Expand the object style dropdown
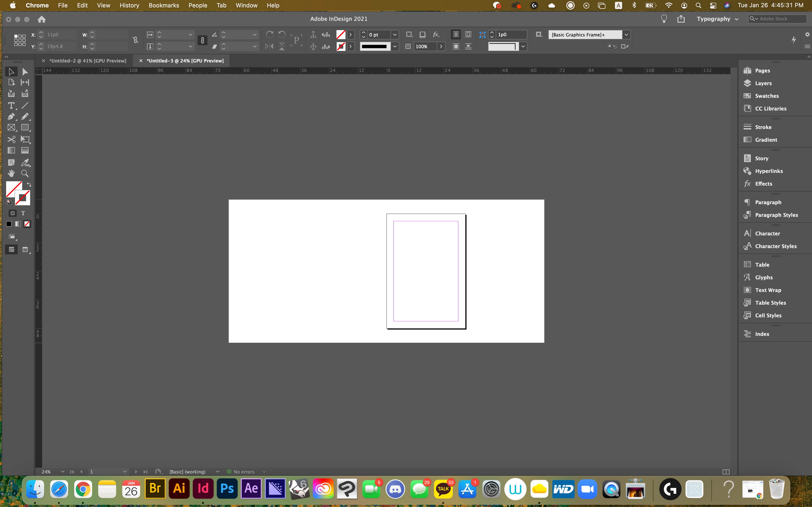Viewport: 812px width, 507px height. 626,35
